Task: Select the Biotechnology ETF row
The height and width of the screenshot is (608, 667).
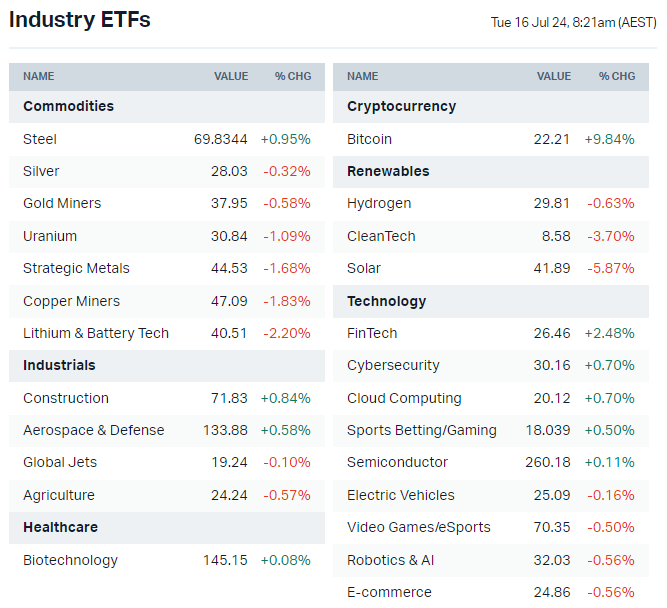Action: (70, 560)
